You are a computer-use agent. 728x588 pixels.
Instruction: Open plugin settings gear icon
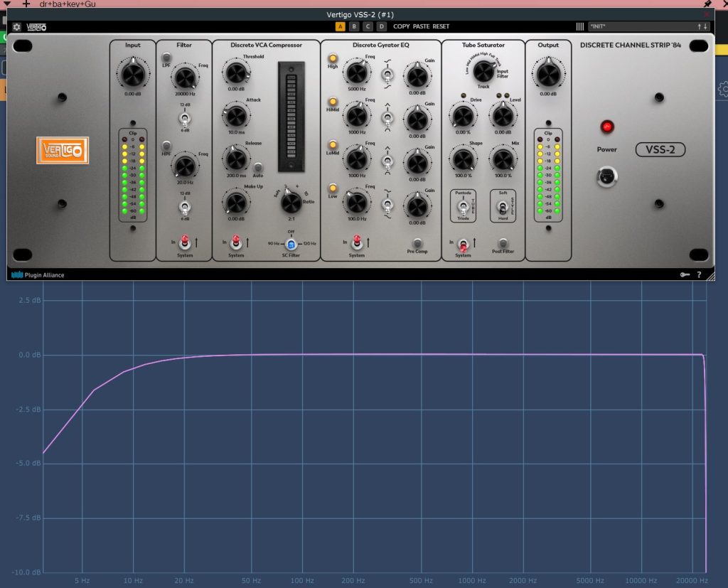16,27
